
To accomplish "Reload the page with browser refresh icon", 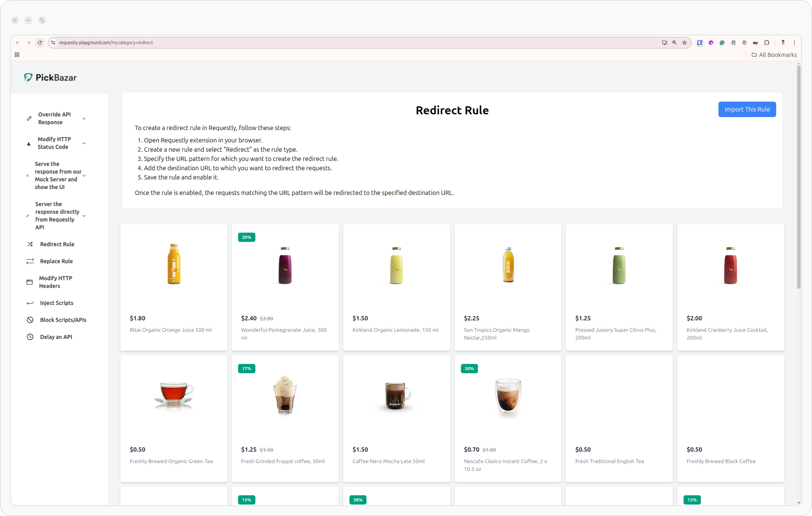I will [40, 43].
